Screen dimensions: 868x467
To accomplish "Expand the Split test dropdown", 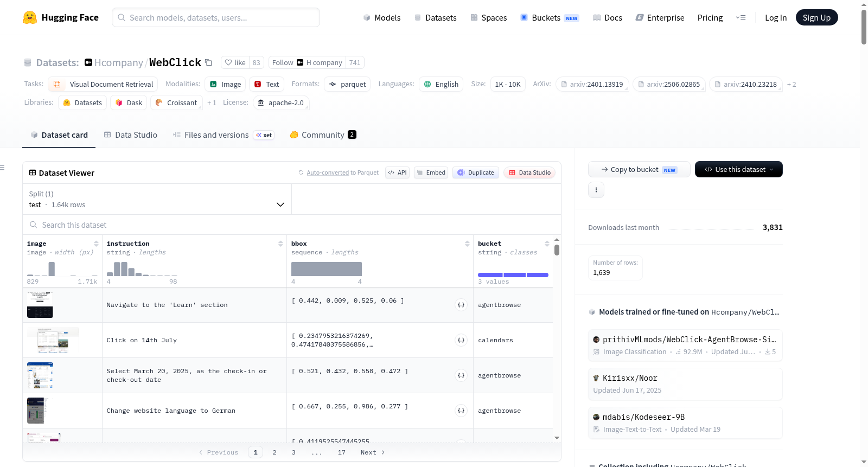I will click(x=157, y=199).
